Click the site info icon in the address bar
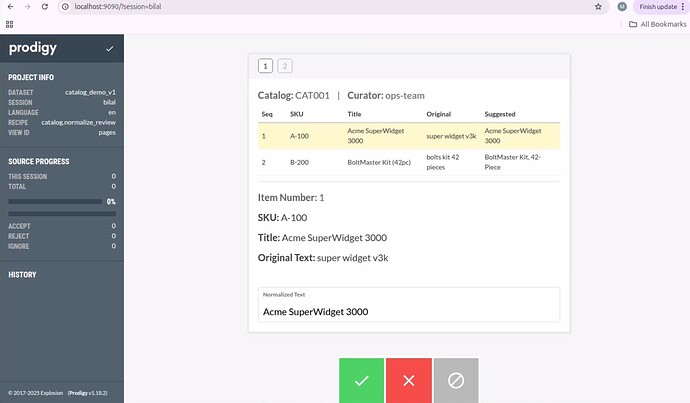 point(65,7)
